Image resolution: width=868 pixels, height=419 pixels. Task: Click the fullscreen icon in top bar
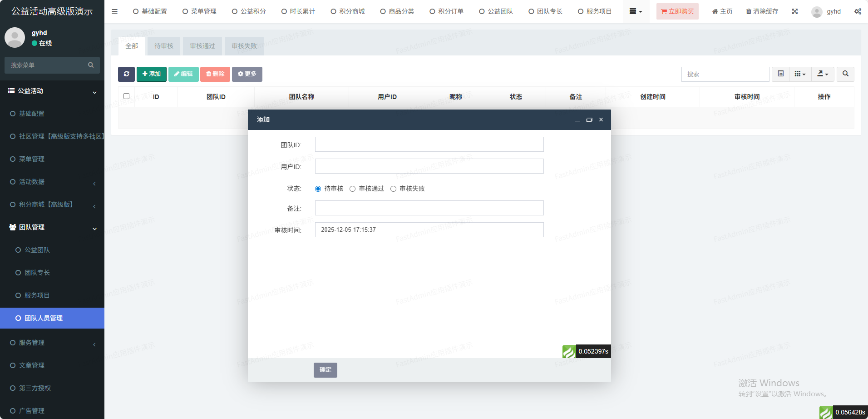coord(795,11)
